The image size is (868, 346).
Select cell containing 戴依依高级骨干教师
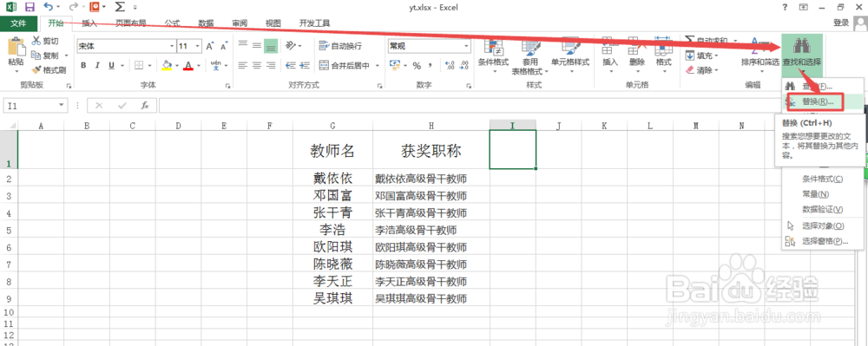431,178
